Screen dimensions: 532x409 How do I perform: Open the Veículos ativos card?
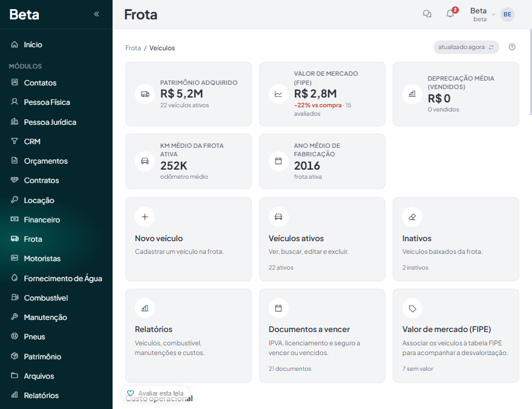[x=322, y=239]
